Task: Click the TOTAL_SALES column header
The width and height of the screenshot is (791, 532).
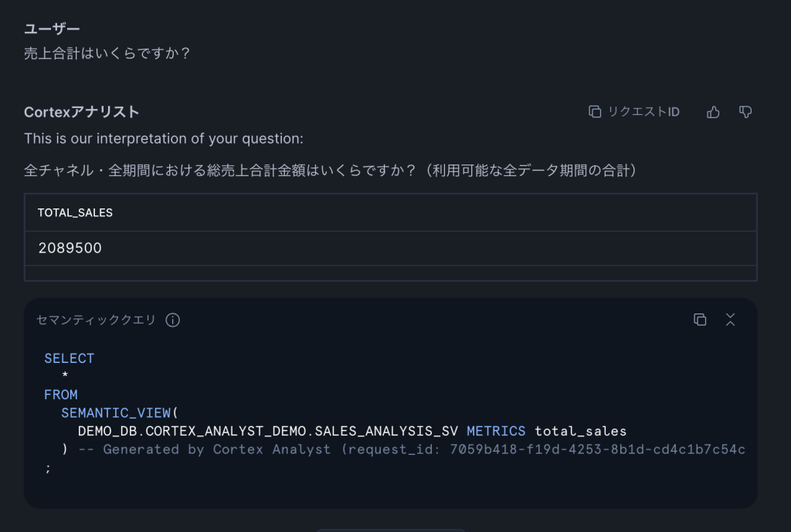Action: (x=75, y=212)
